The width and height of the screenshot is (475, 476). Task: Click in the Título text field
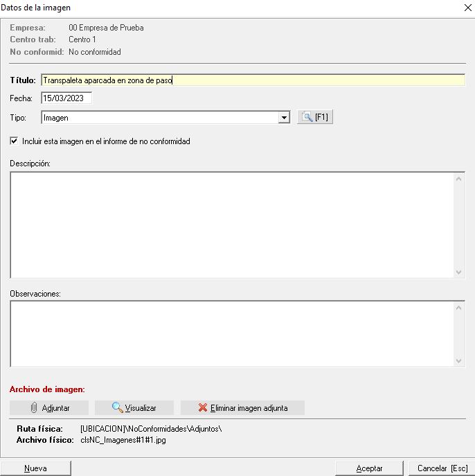(253, 80)
